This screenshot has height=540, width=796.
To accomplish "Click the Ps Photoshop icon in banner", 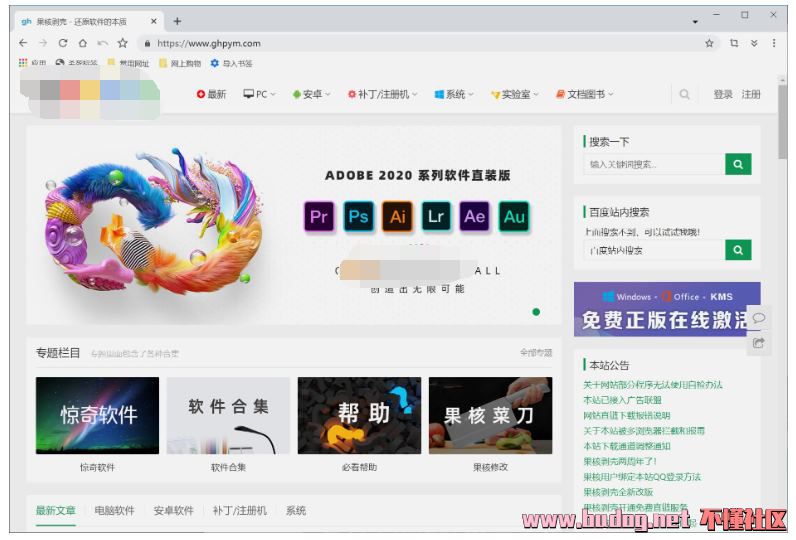I will pyautogui.click(x=358, y=216).
